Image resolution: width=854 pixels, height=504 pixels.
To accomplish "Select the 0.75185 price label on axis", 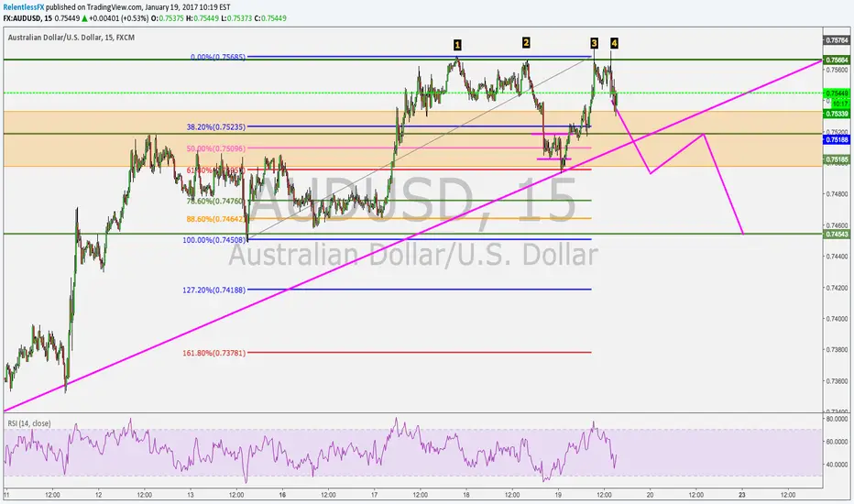I will pos(837,159).
